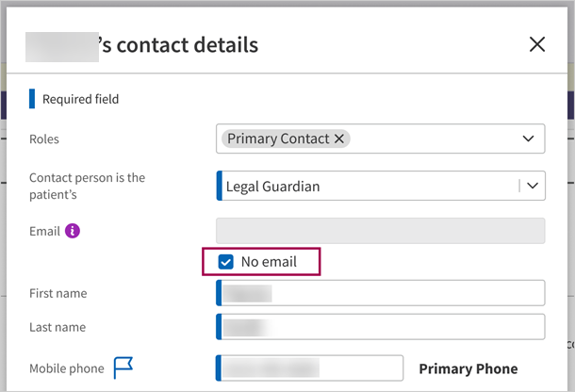Click the Mobile phone label text

[67, 368]
